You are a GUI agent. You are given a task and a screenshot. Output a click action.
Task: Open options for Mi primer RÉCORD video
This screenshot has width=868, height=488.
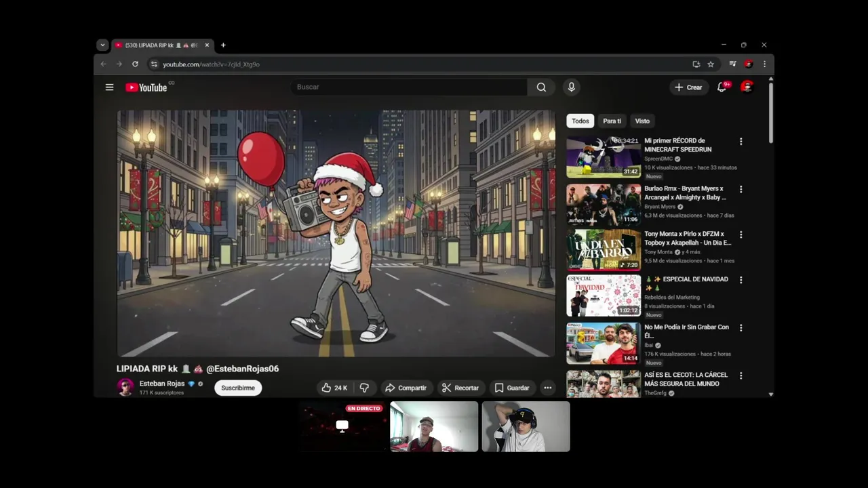point(741,142)
